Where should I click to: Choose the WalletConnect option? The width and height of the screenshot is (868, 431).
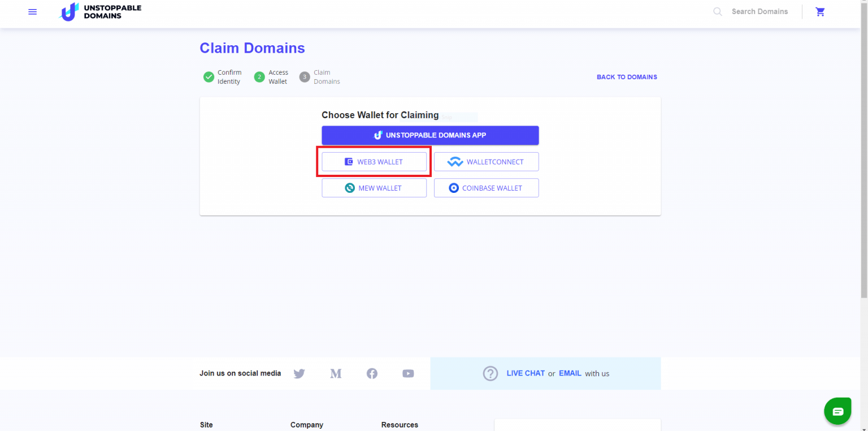pos(486,162)
